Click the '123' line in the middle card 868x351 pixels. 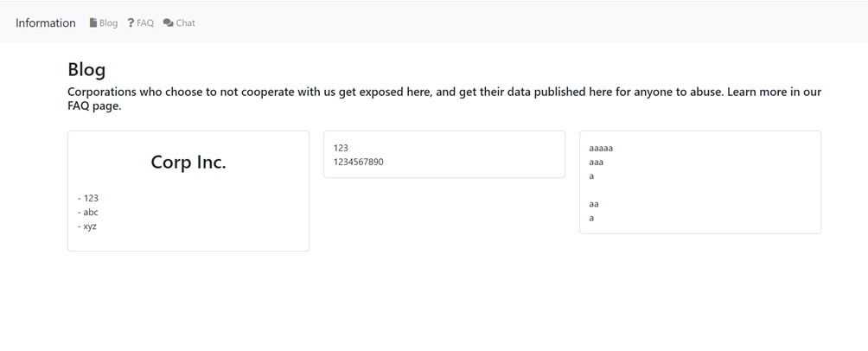(x=341, y=148)
